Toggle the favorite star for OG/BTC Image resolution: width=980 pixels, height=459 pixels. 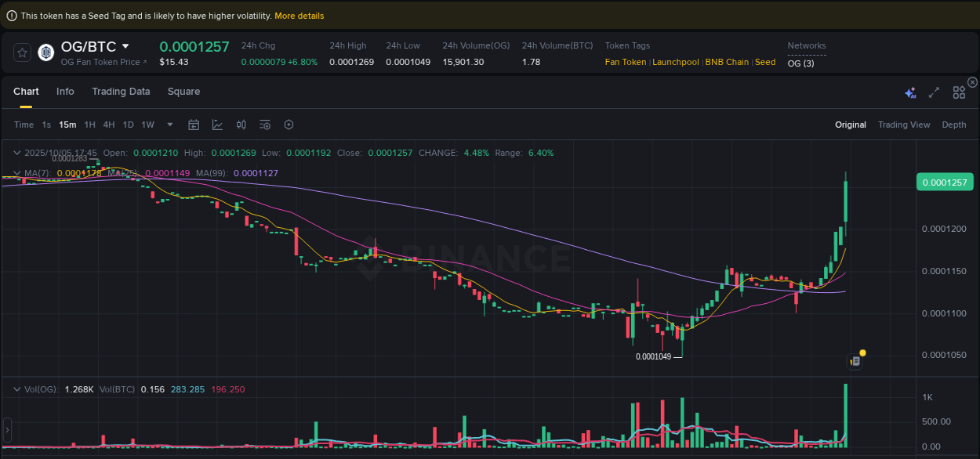(22, 52)
